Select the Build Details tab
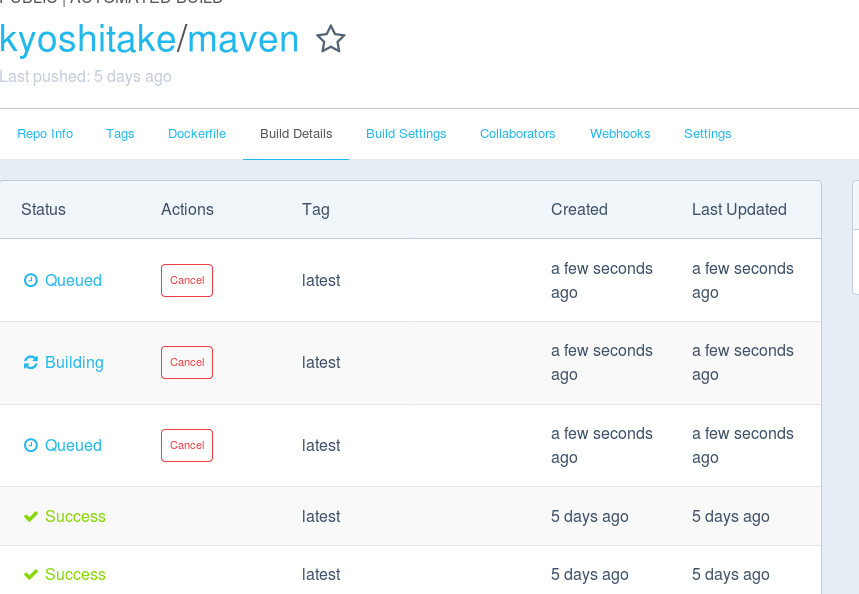The height and width of the screenshot is (594, 859). click(x=296, y=134)
